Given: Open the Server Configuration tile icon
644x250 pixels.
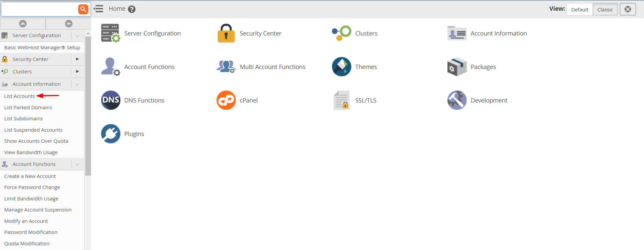Looking at the screenshot, I should 110,33.
